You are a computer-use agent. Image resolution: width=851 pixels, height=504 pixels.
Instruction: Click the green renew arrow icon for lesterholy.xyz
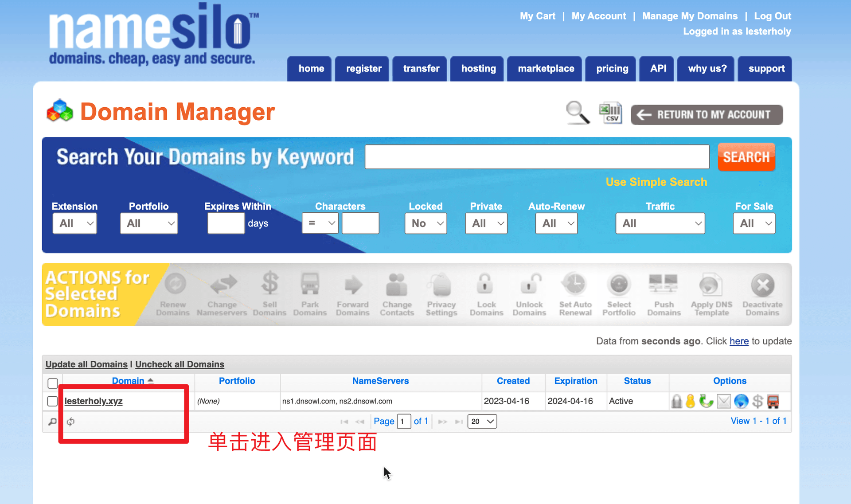(706, 401)
